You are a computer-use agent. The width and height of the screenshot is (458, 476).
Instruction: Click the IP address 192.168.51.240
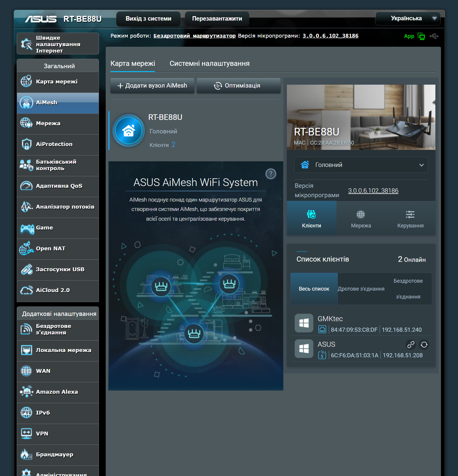[402, 330]
